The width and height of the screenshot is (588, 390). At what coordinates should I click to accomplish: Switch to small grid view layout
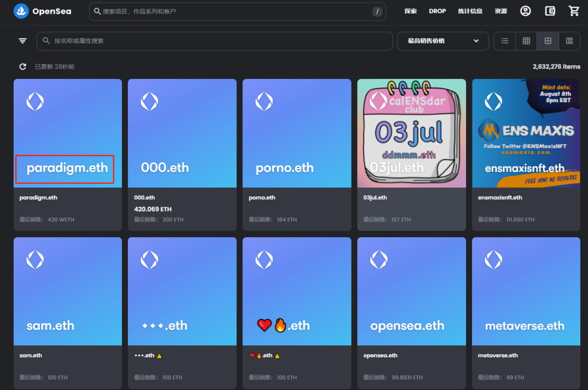pyautogui.click(x=526, y=41)
